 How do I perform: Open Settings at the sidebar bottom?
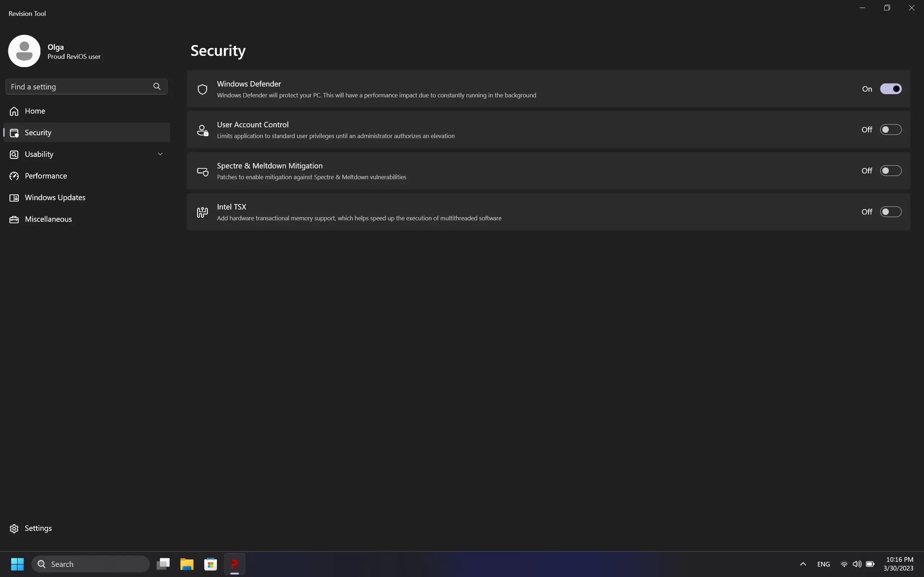pyautogui.click(x=38, y=528)
